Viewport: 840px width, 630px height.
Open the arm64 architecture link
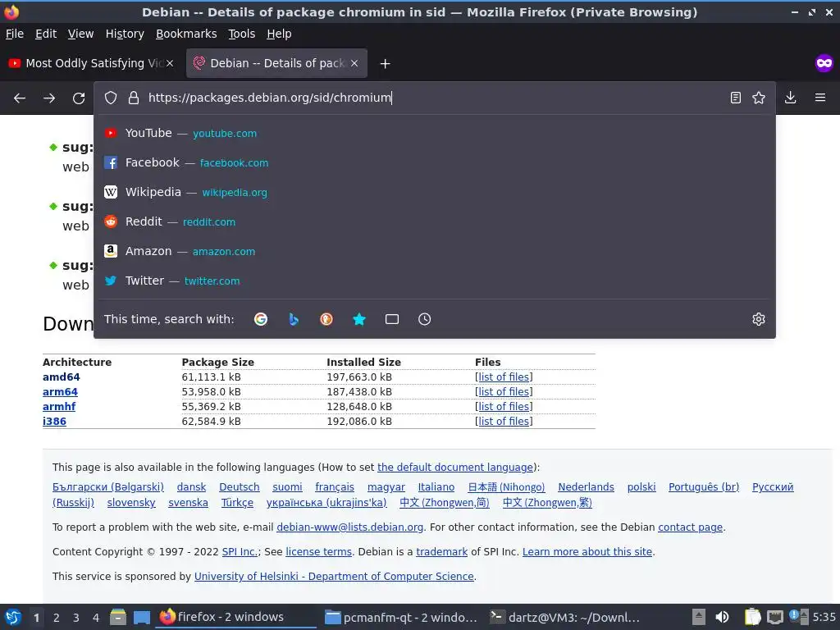(60, 392)
